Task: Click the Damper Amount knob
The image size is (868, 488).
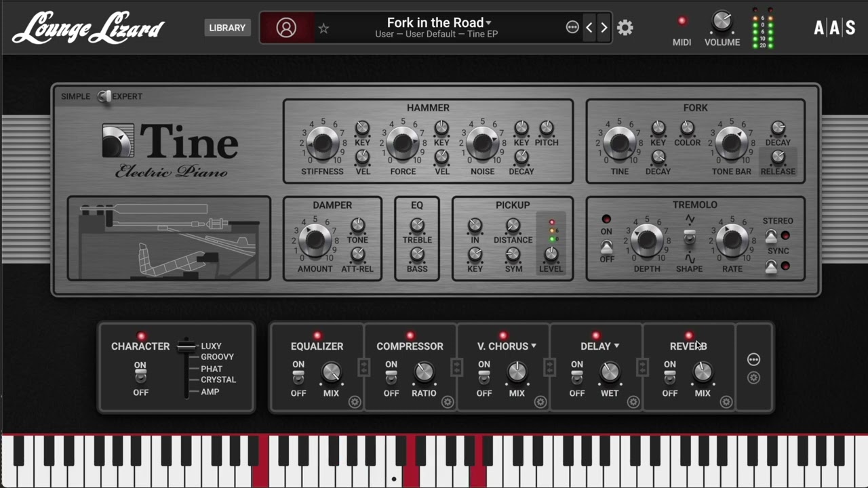Action: tap(315, 240)
